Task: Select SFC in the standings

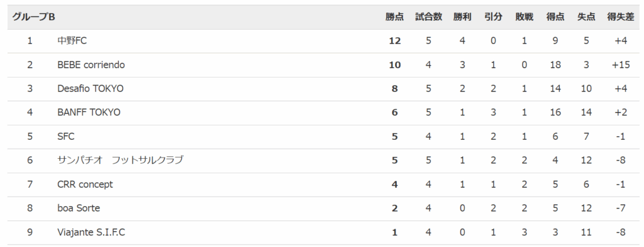Action: point(66,136)
